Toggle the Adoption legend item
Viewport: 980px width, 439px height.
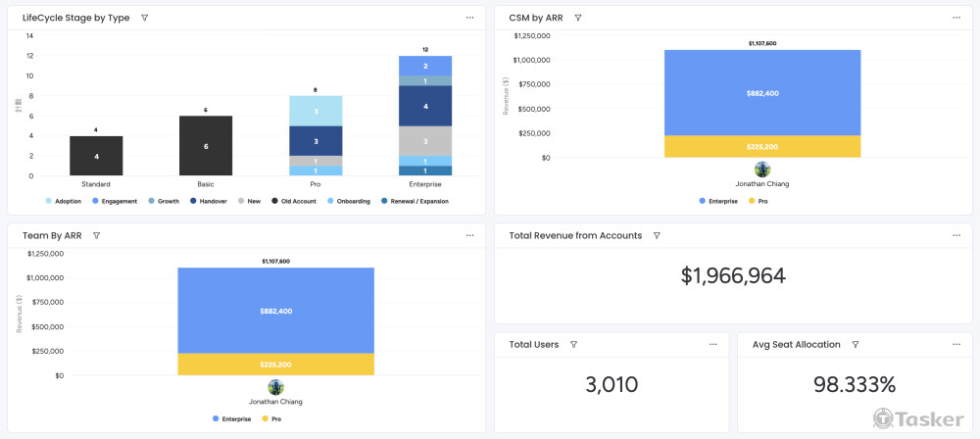tap(64, 201)
